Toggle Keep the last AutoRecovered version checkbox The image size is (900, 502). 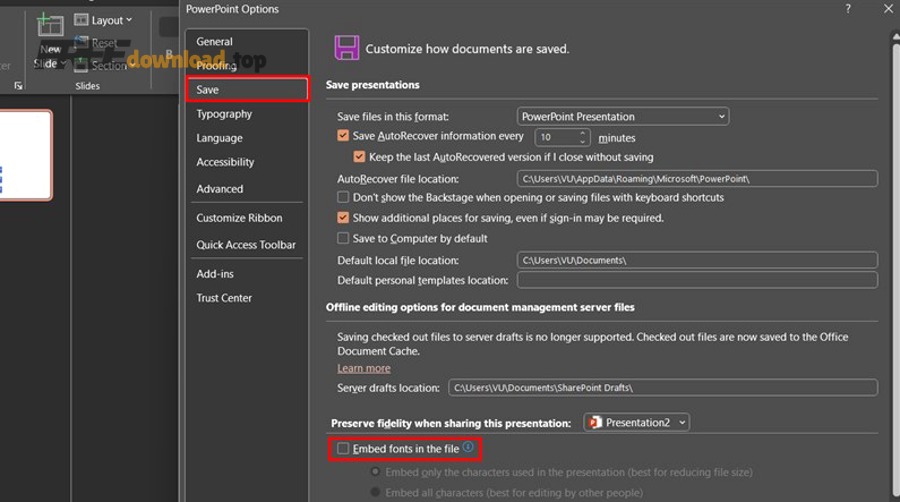click(359, 157)
